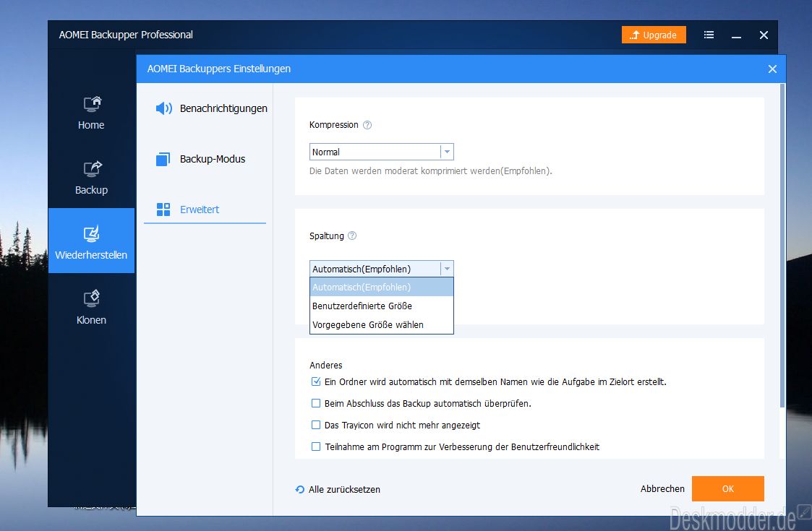Click the Erweitert grid icon

[163, 210]
